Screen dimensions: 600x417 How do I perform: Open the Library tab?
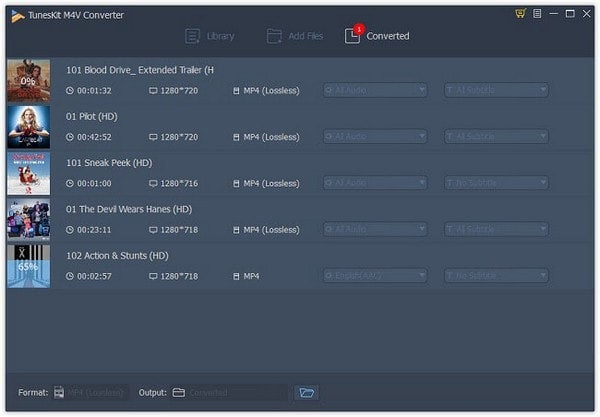click(209, 36)
